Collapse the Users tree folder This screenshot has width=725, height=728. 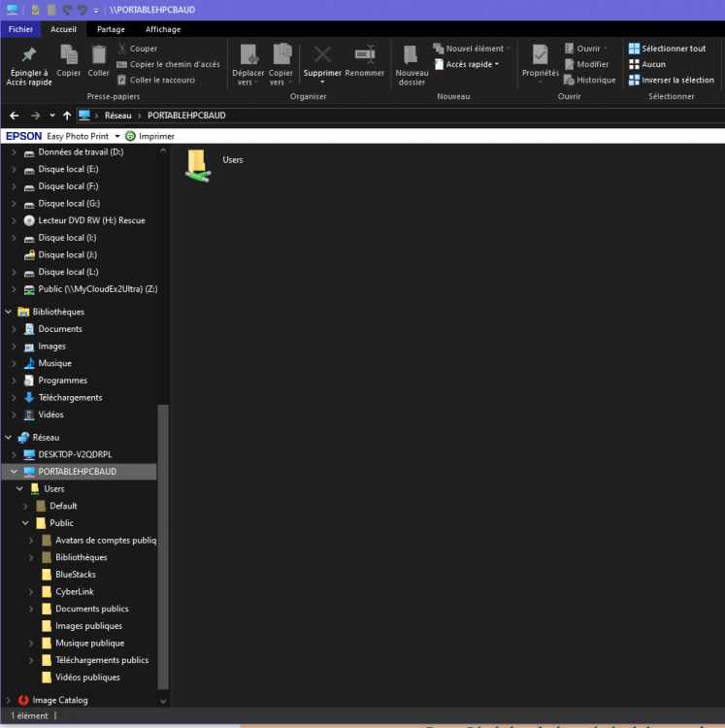tap(20, 489)
